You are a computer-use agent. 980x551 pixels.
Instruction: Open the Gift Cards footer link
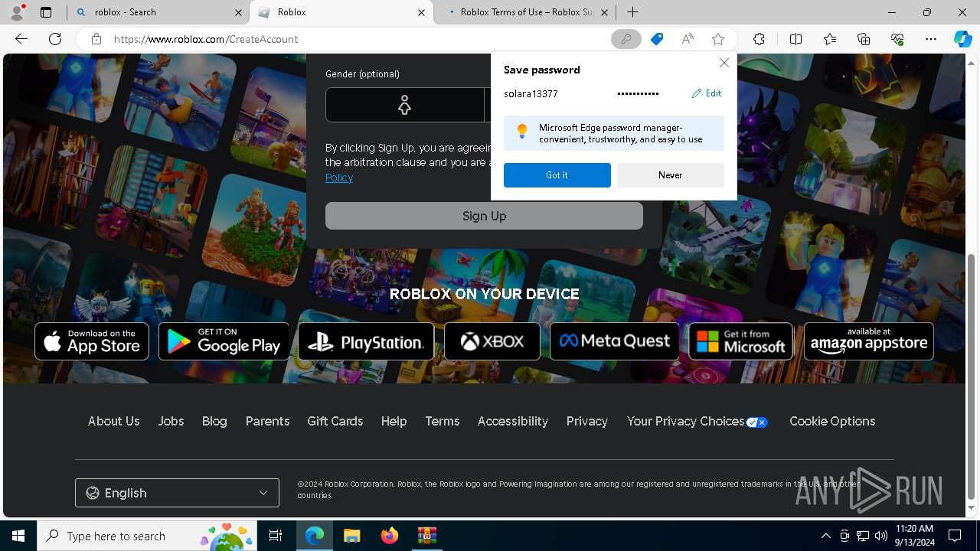coord(335,421)
